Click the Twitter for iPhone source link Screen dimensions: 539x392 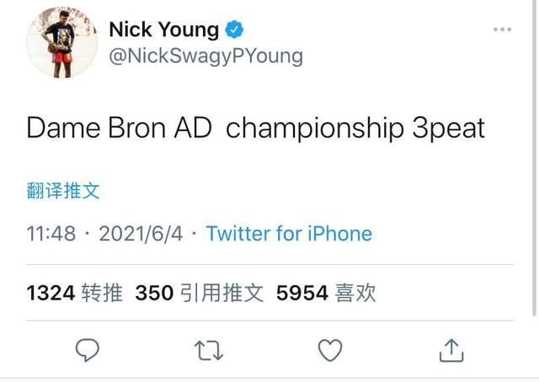coord(289,233)
